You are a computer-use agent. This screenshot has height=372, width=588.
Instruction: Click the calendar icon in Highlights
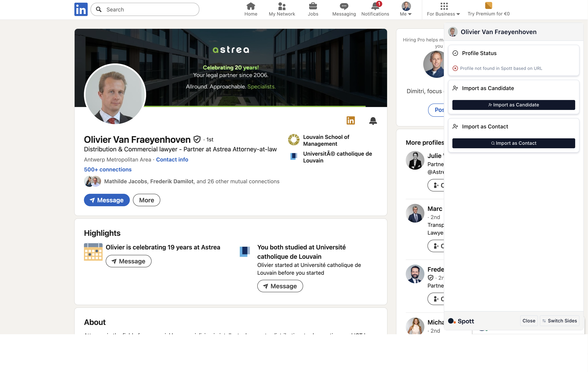[x=93, y=252]
